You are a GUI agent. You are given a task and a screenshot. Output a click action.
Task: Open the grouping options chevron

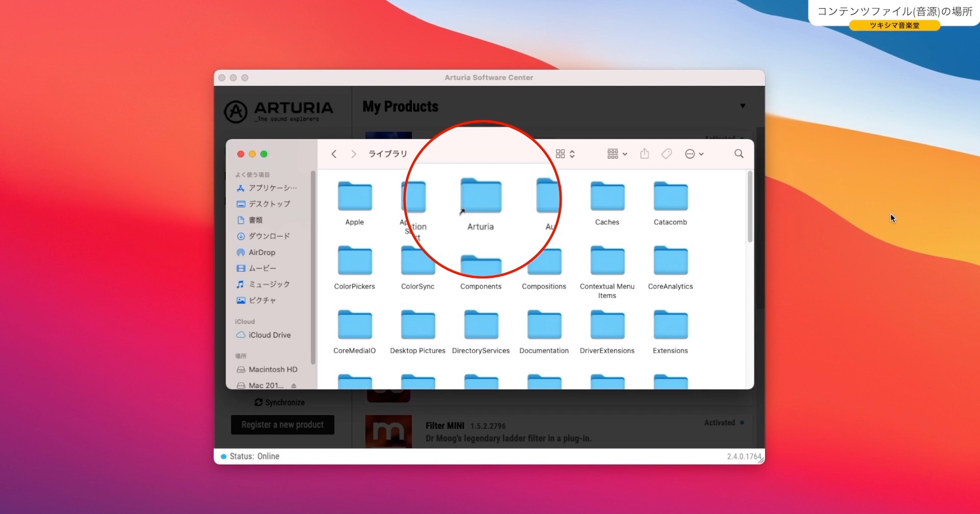tap(625, 153)
